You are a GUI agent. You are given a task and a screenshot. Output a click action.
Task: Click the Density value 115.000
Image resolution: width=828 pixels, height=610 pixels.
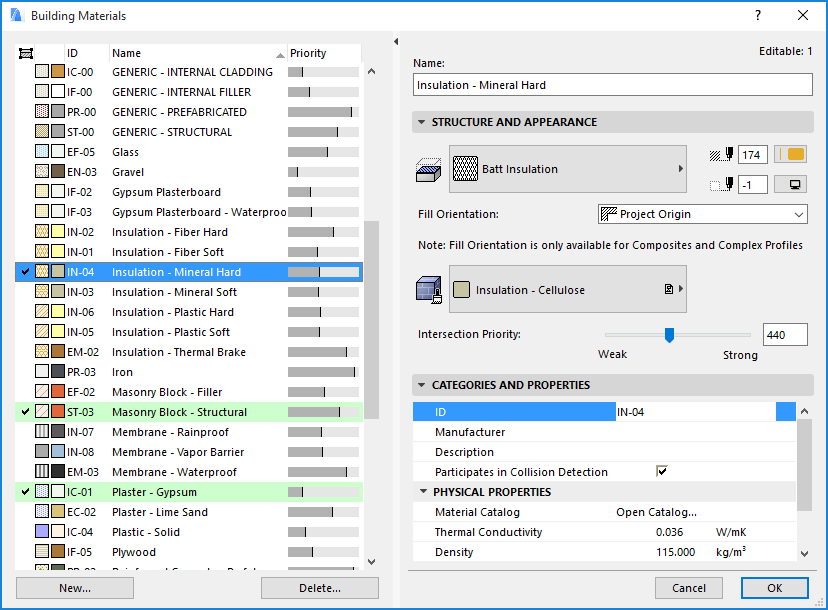[675, 552]
